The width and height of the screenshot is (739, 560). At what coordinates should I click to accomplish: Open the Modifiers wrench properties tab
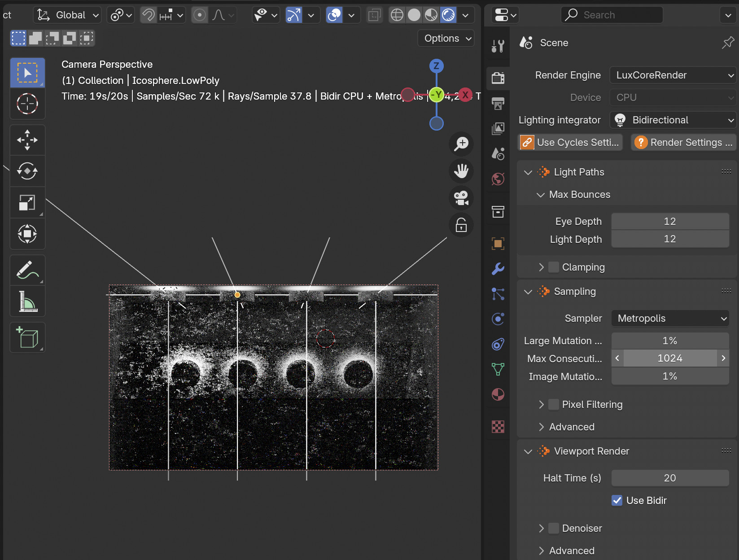[x=498, y=269]
